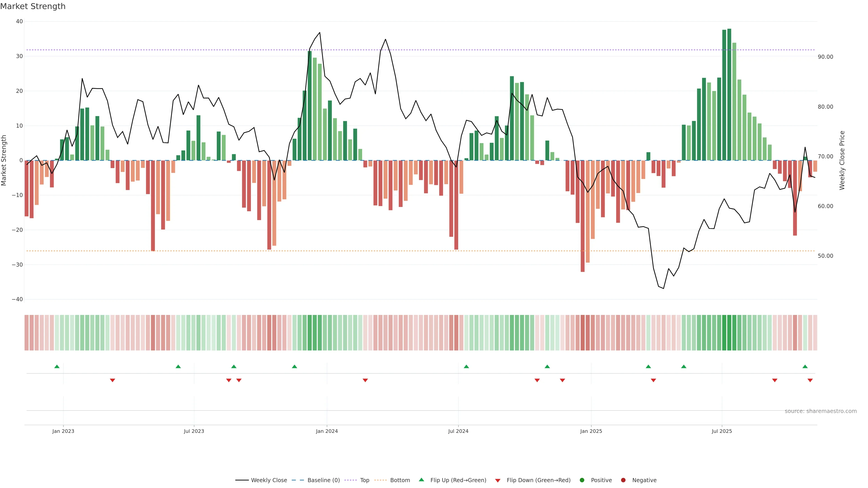
Task: Click the Jul 2023 x-axis label
Action: [x=194, y=431]
